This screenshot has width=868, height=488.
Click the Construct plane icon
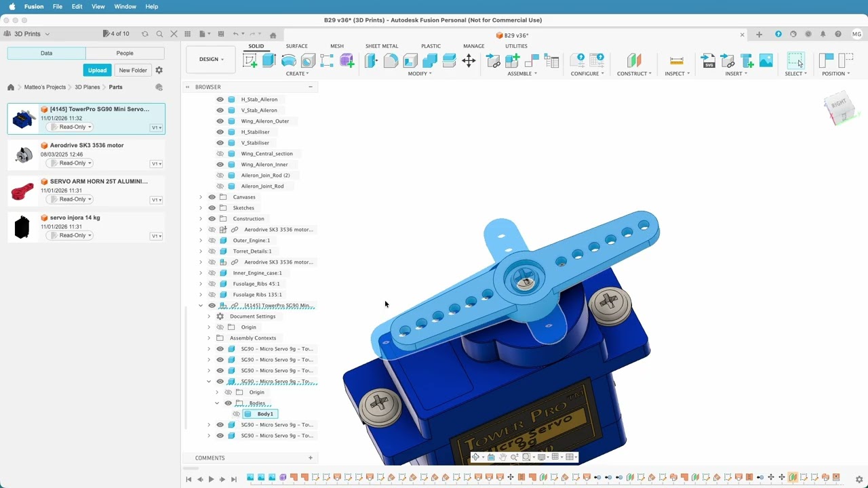point(634,61)
